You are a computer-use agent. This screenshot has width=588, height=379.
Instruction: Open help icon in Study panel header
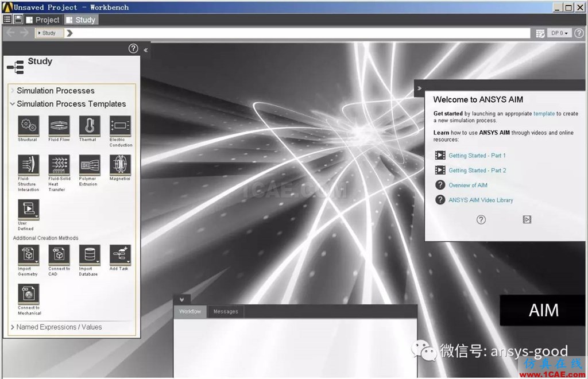click(133, 48)
